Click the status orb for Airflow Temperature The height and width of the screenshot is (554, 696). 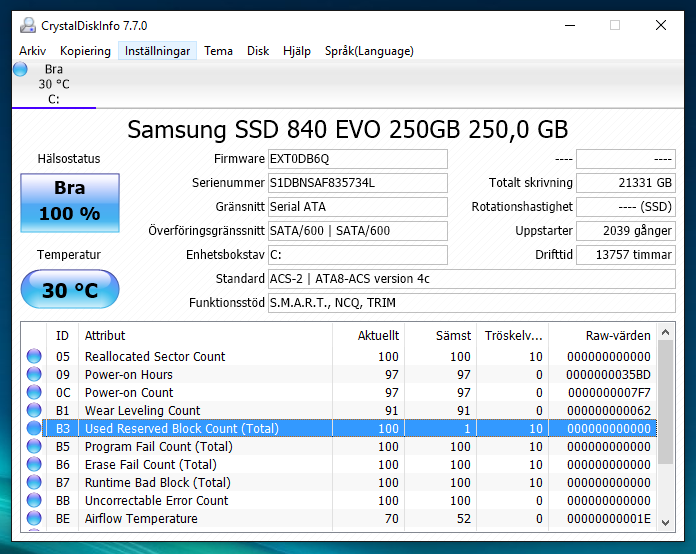(34, 518)
